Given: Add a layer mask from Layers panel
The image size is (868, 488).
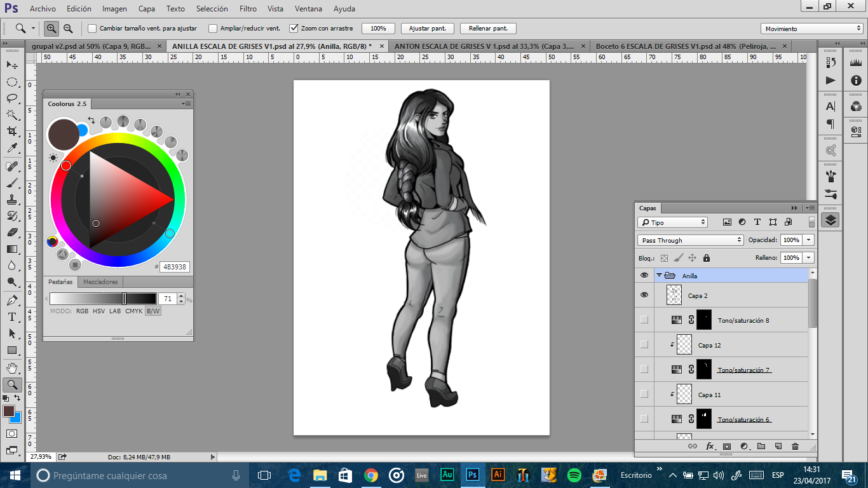Looking at the screenshot, I should (x=727, y=447).
